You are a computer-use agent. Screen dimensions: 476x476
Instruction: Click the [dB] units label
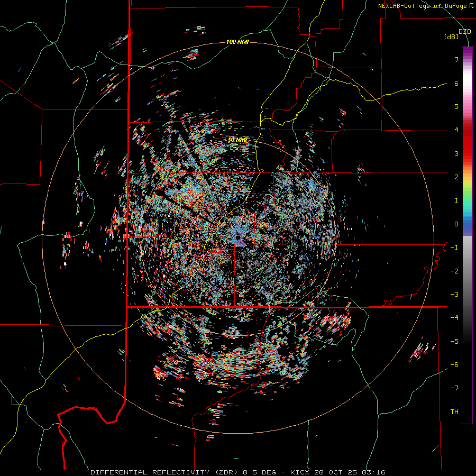point(451,37)
